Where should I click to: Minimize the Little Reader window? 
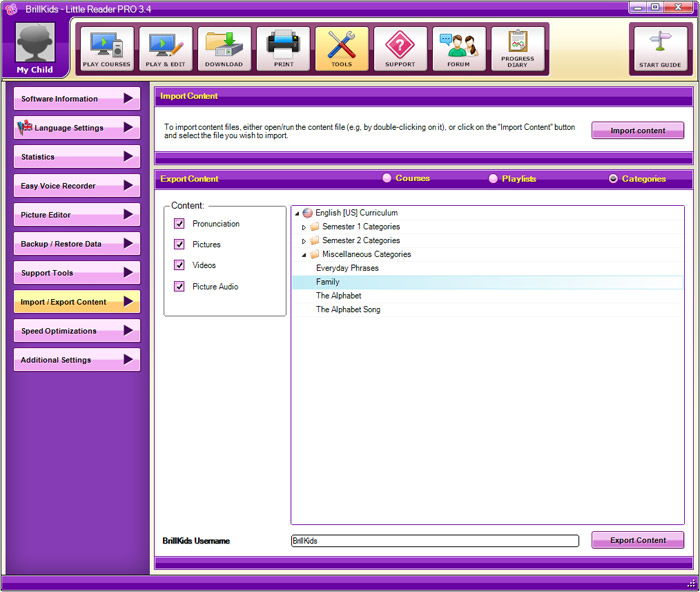(638, 7)
